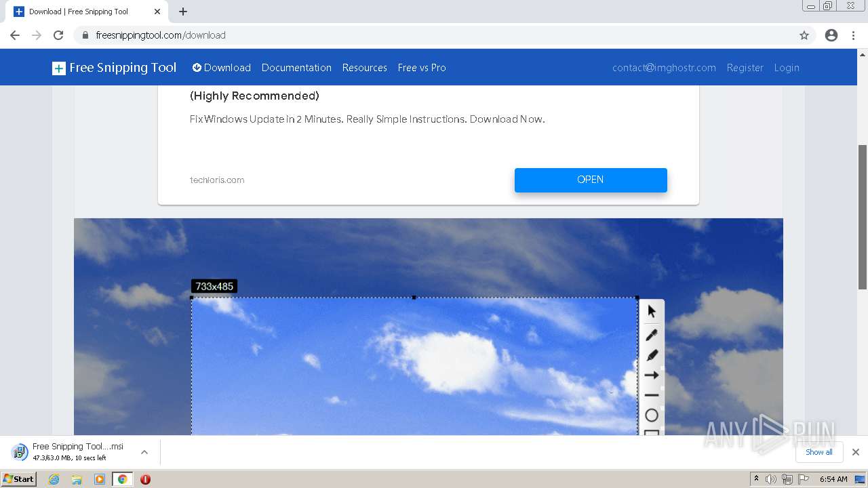Close the downloads bar
868x488 pixels.
click(856, 452)
